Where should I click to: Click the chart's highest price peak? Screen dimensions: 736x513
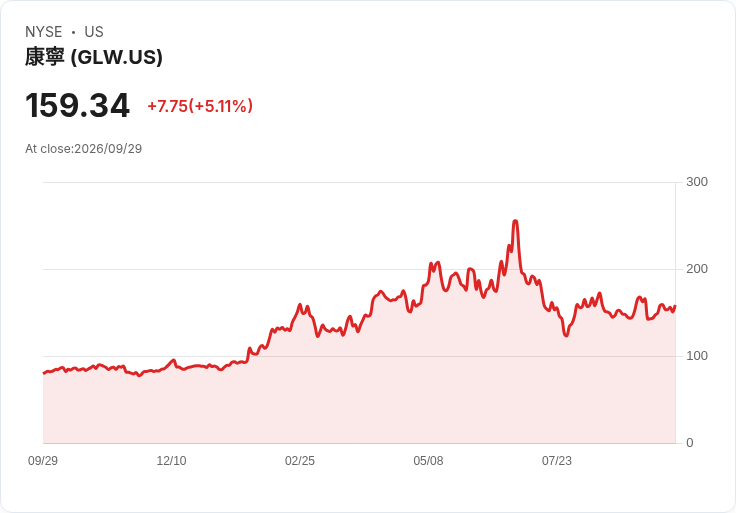(x=515, y=221)
